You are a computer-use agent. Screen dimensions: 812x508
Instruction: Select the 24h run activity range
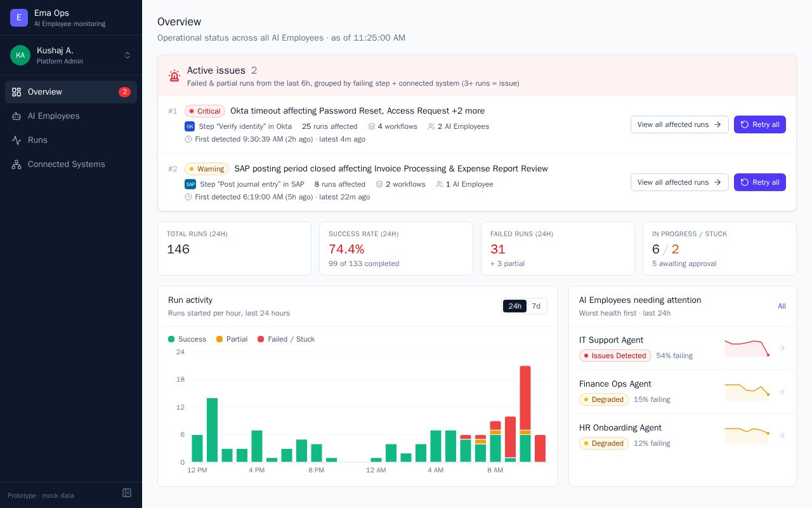514,306
